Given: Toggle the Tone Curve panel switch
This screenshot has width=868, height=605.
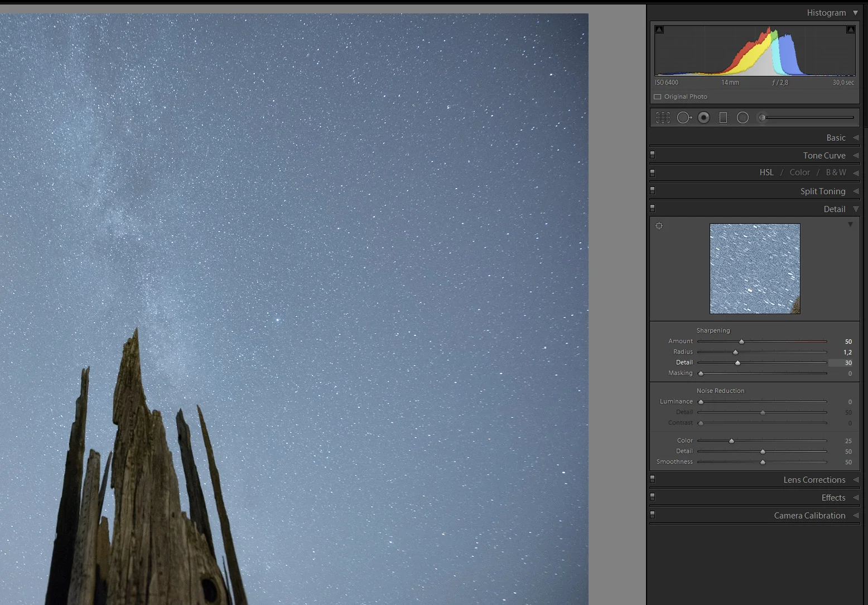Looking at the screenshot, I should click(652, 155).
